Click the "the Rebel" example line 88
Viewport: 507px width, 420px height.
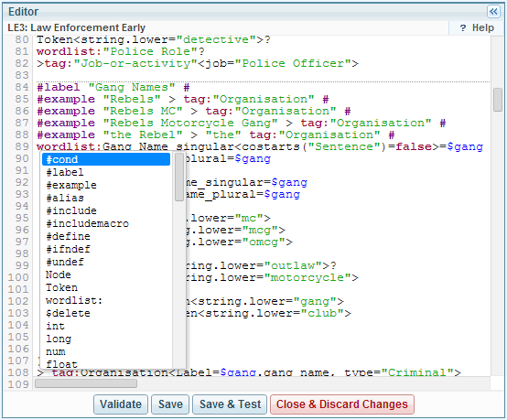(216, 135)
